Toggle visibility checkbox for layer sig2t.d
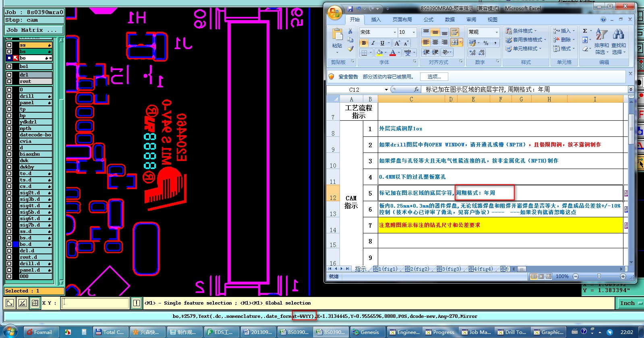The width and height of the screenshot is (644, 338). [9, 193]
